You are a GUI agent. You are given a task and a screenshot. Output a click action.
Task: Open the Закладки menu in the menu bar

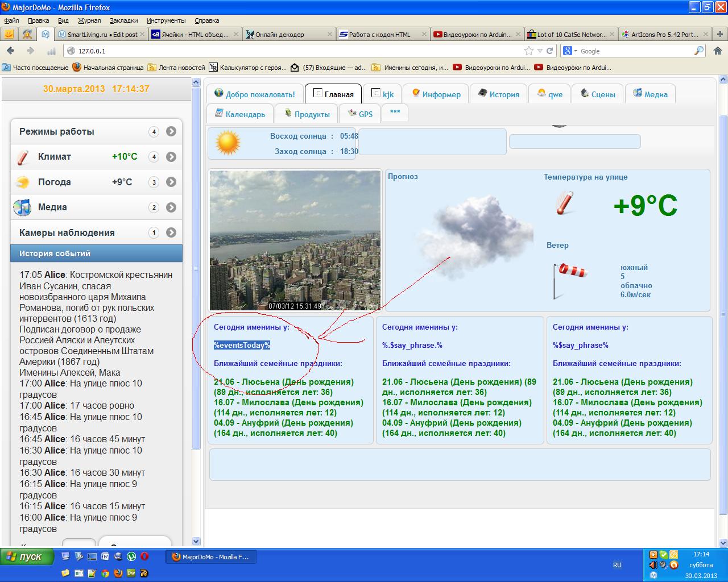pyautogui.click(x=123, y=20)
